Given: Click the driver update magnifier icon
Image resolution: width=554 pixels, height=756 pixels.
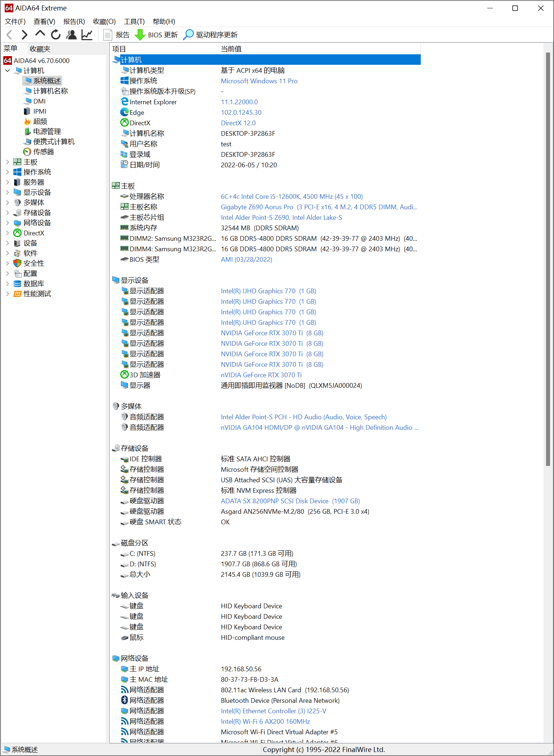Looking at the screenshot, I should (x=188, y=35).
